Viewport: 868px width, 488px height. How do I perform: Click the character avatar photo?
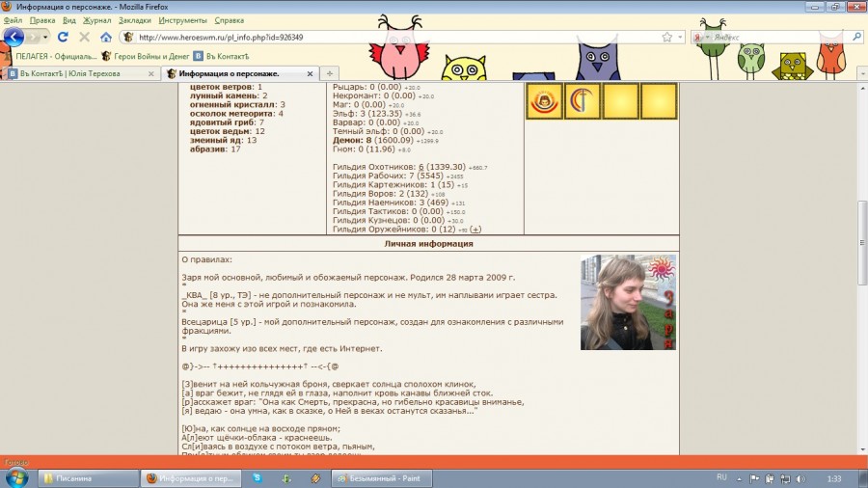628,302
